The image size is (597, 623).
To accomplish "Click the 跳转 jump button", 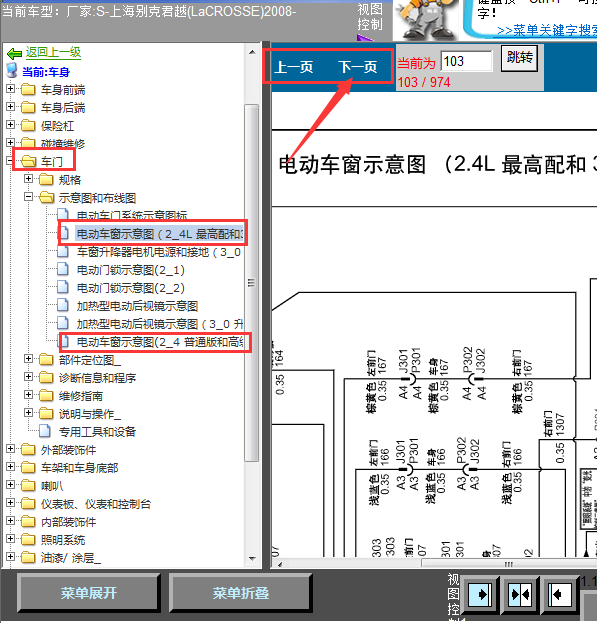I will pyautogui.click(x=520, y=58).
